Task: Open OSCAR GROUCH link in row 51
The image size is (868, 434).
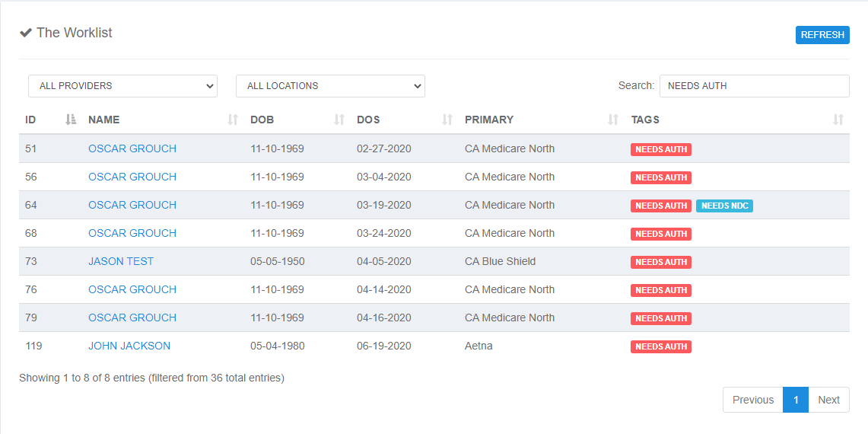Action: [x=132, y=148]
